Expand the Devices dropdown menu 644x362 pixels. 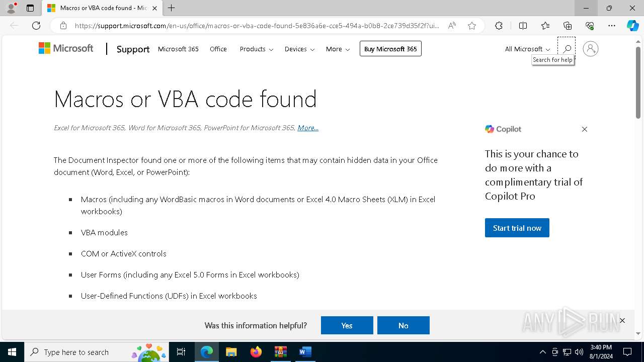click(x=299, y=49)
